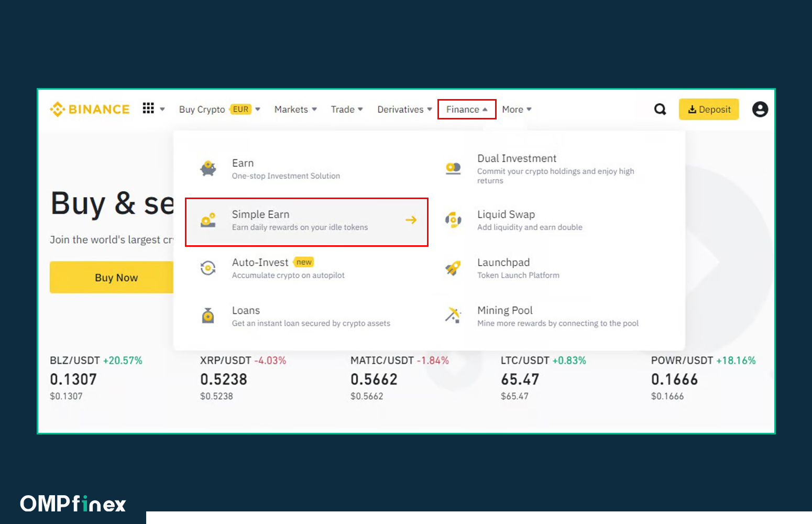The height and width of the screenshot is (524, 812).
Task: Open the MATIC/USDT ticker
Action: coord(400,378)
